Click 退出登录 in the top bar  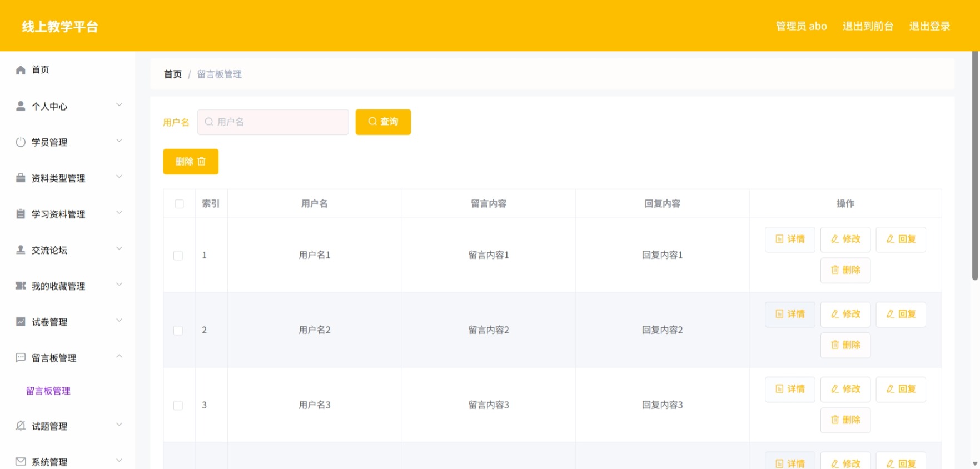pos(929,26)
